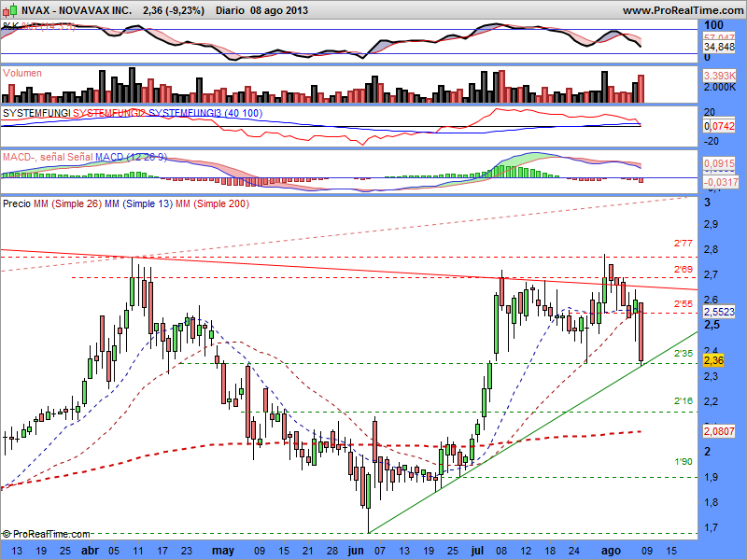747x560 pixels.
Task: Select the 'MM (Simple 200)' moving average label
Action: [213, 203]
